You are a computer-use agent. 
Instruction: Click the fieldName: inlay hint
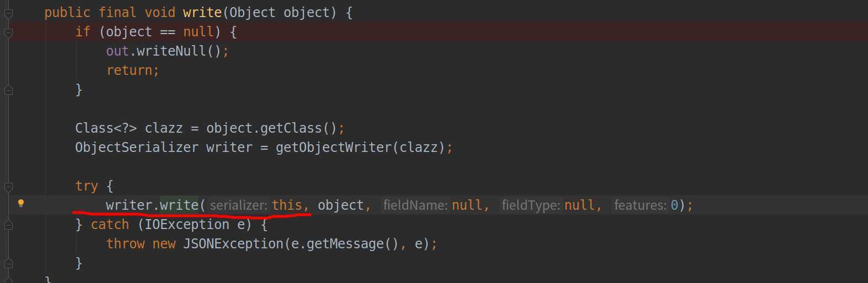415,205
